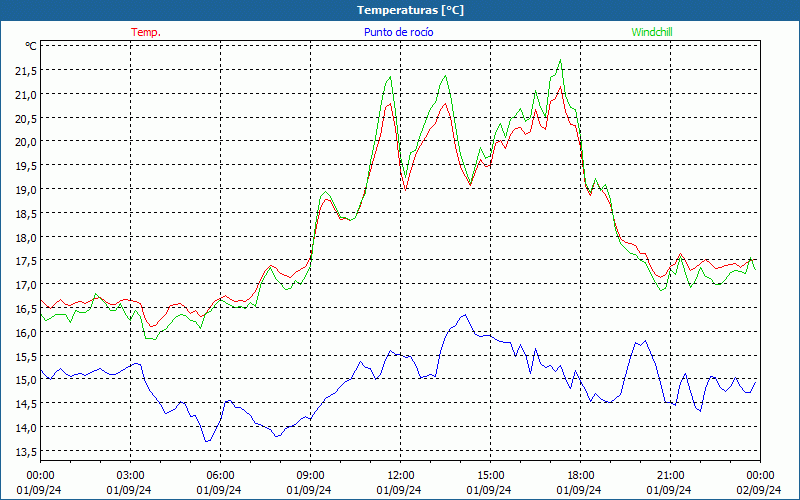Click the '°C' unit label on y-axis

point(31,46)
